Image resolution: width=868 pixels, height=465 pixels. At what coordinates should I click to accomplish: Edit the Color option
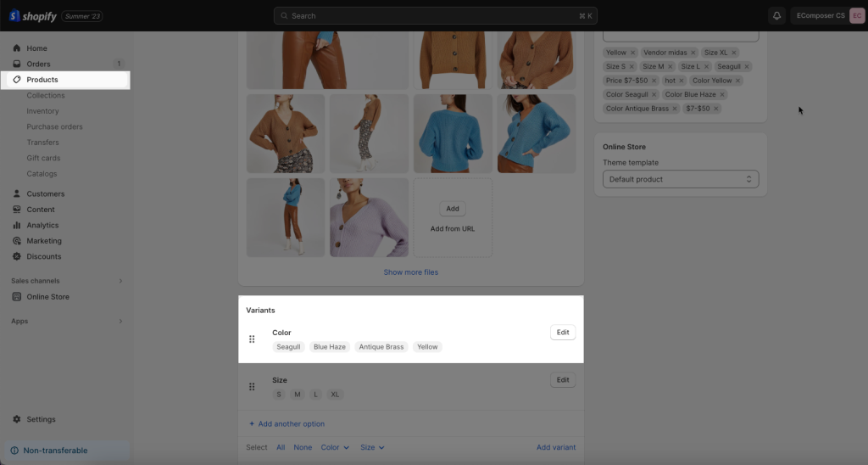pos(563,333)
